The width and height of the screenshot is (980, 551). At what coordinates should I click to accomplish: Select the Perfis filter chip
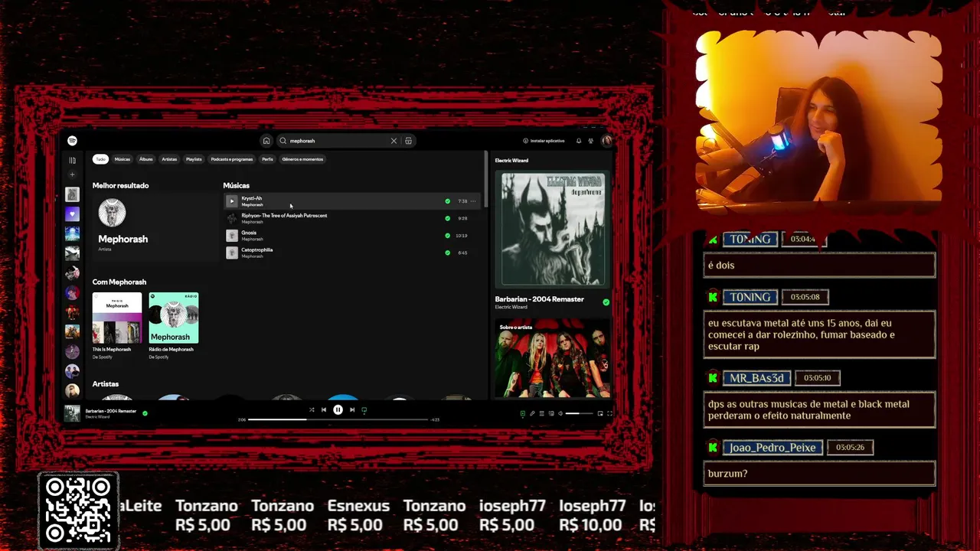[267, 159]
